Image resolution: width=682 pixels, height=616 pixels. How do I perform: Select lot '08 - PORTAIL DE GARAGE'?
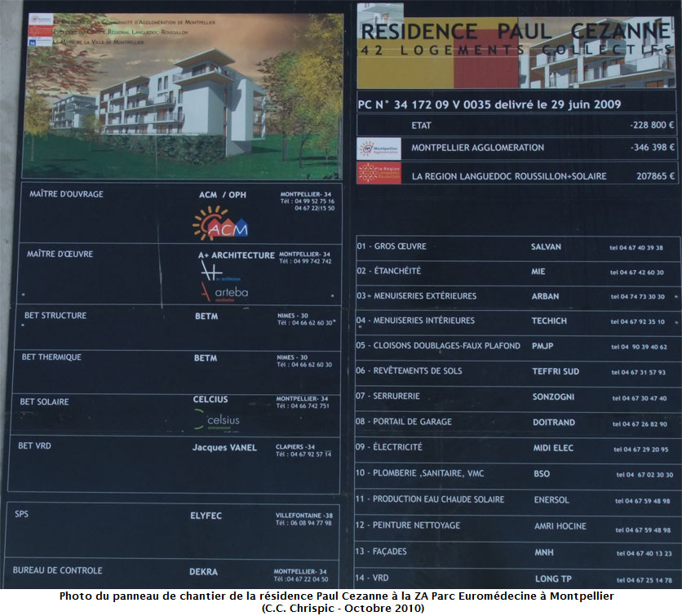[x=404, y=422]
